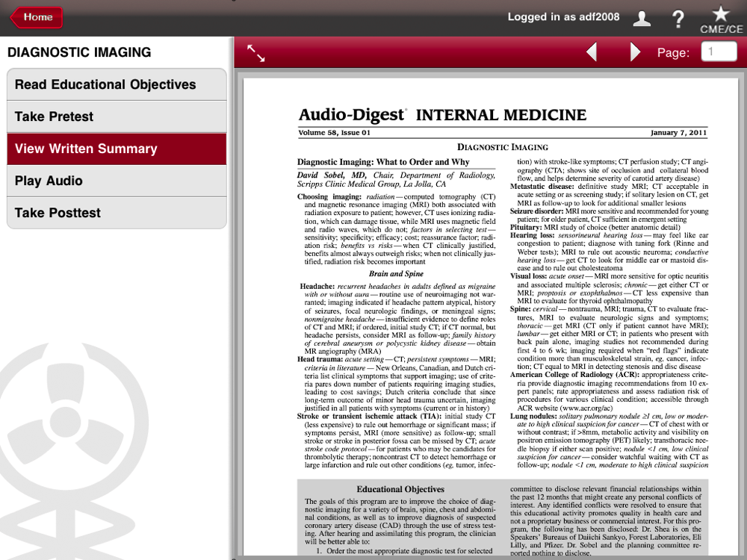Open help via the question mark icon
Image resolution: width=747 pixels, height=560 pixels.
click(x=678, y=19)
